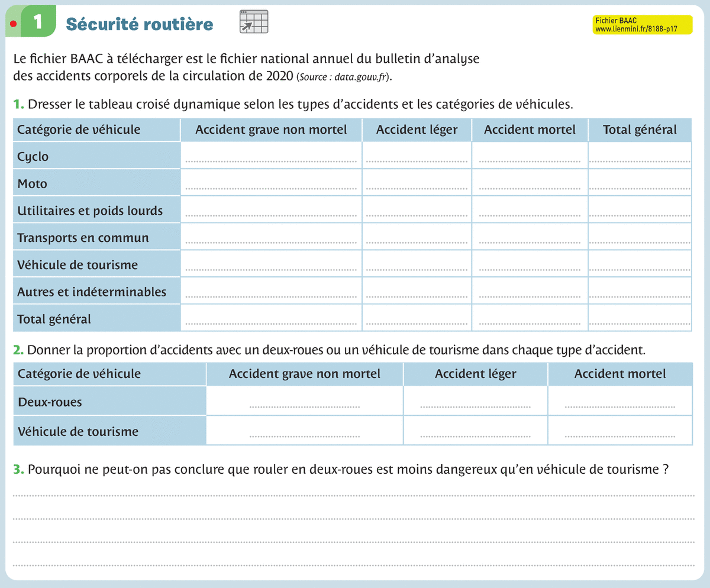Select second table 'Véhicule de tourisme' 'Accident léger' cell
The height and width of the screenshot is (588, 710).
tap(475, 430)
